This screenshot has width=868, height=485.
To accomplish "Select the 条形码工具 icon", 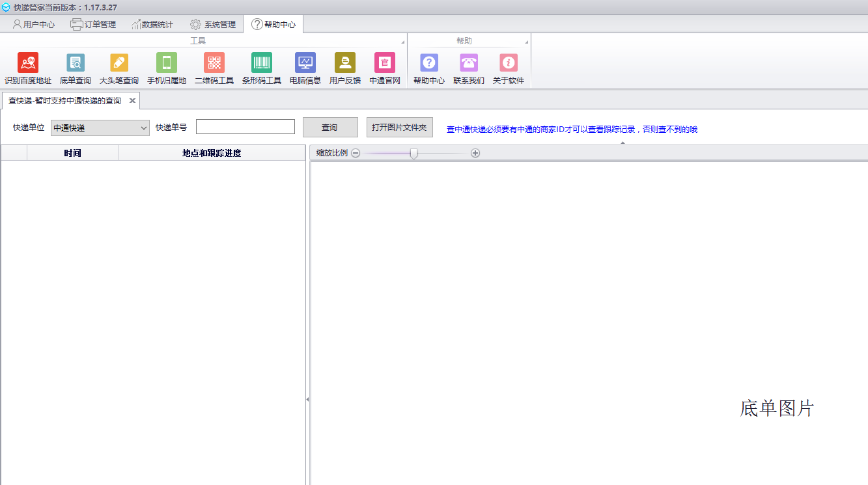I will pyautogui.click(x=262, y=63).
